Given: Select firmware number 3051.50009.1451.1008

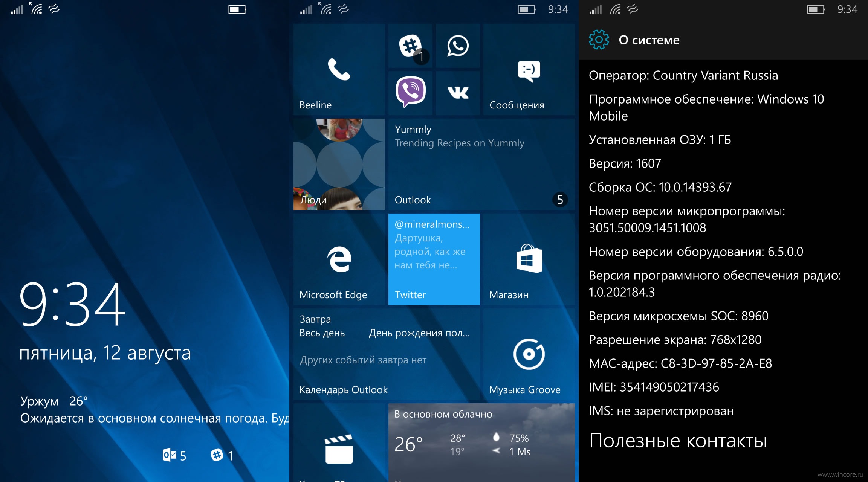Looking at the screenshot, I should pos(648,228).
